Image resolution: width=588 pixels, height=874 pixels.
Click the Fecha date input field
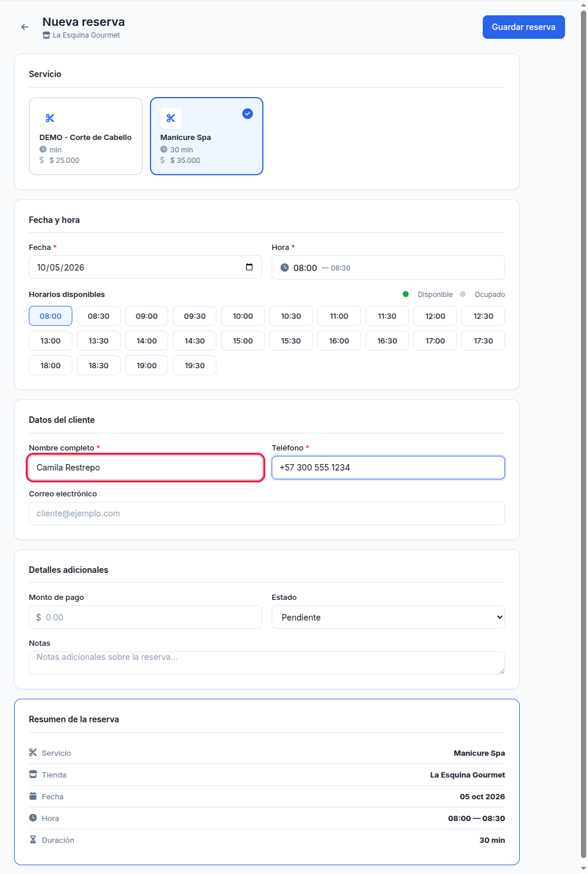[x=145, y=267]
